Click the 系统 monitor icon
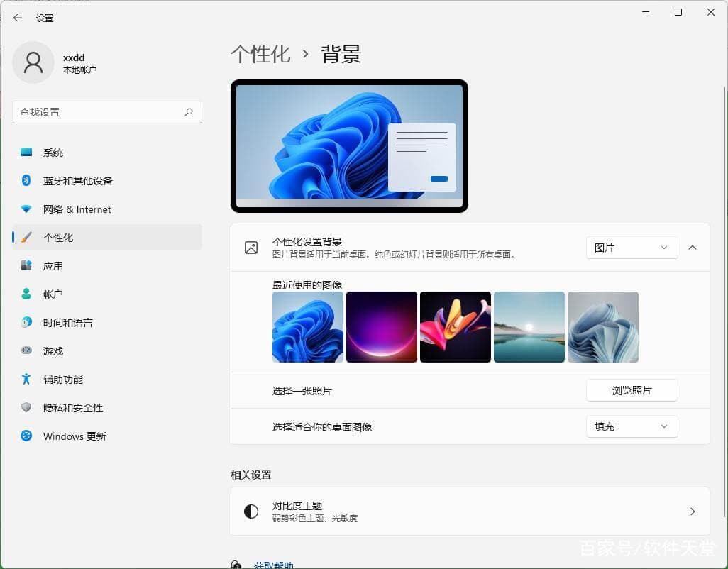The height and width of the screenshot is (569, 728). [26, 153]
